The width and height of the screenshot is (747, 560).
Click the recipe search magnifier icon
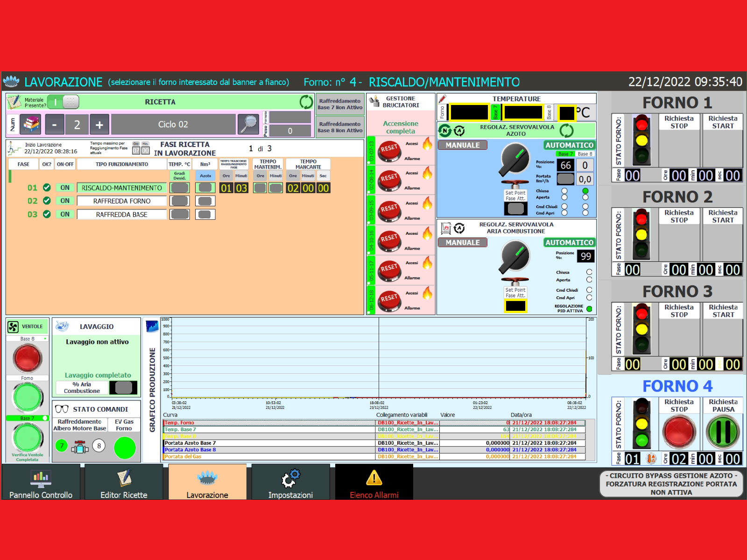pyautogui.click(x=248, y=124)
